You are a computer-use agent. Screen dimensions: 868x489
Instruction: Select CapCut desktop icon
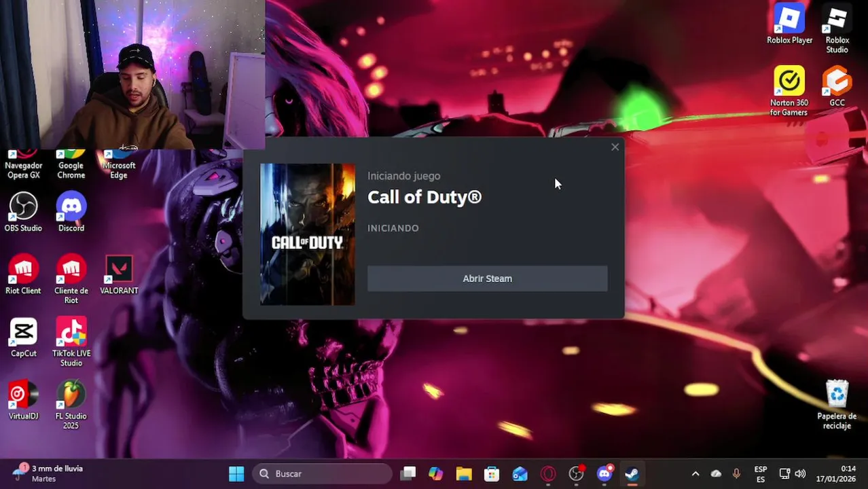click(x=23, y=338)
